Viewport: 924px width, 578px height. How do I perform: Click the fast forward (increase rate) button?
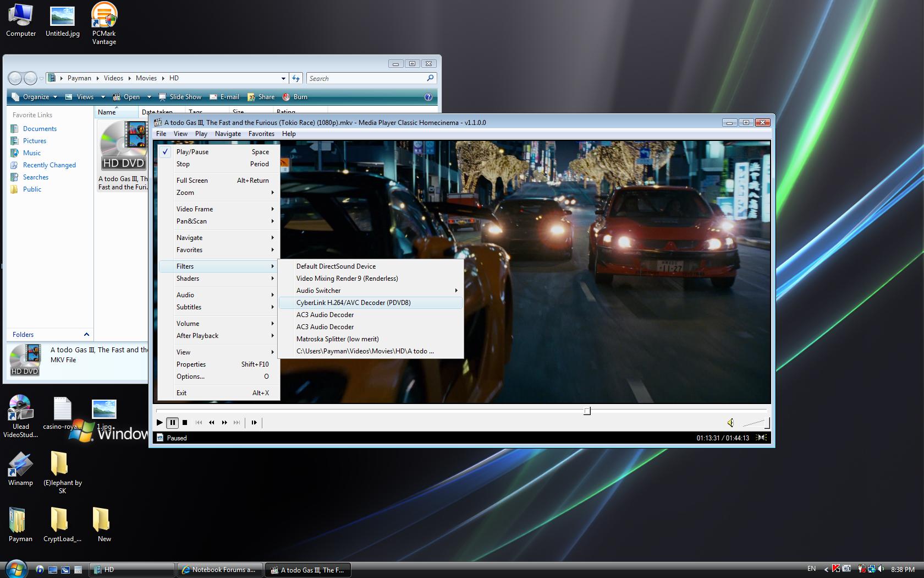(224, 423)
